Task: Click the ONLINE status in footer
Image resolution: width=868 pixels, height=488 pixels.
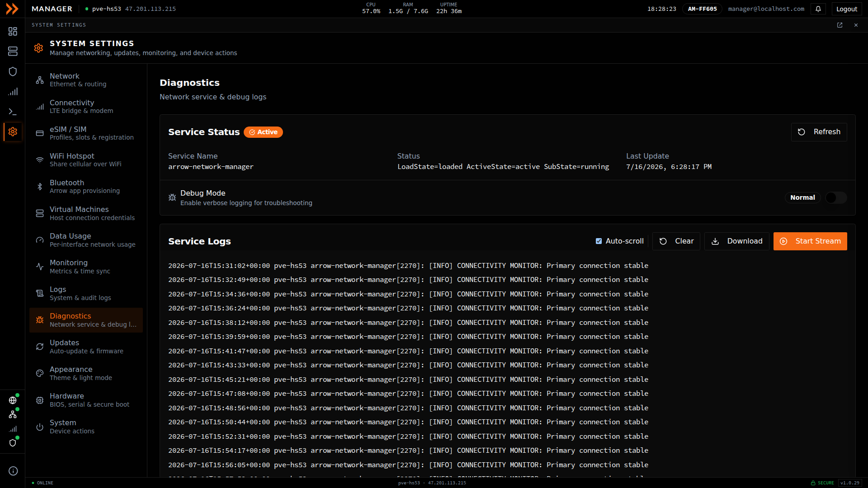Action: [x=42, y=483]
